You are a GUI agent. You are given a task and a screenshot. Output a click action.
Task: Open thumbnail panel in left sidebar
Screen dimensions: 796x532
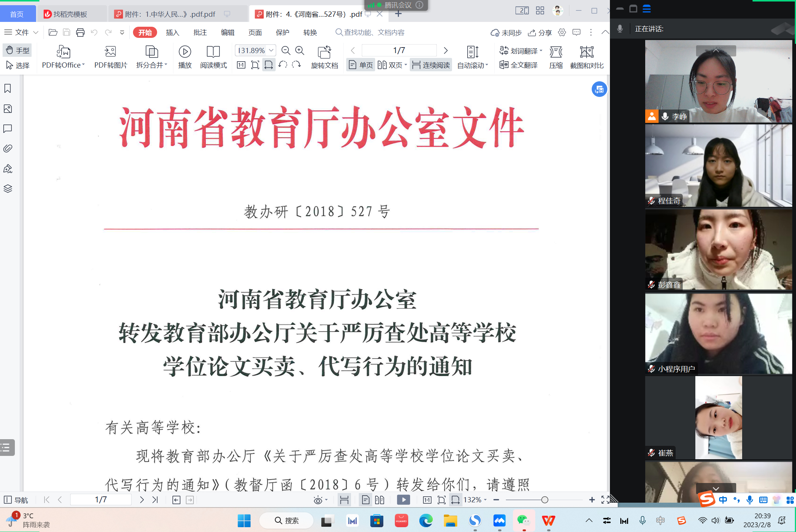[x=8, y=109]
